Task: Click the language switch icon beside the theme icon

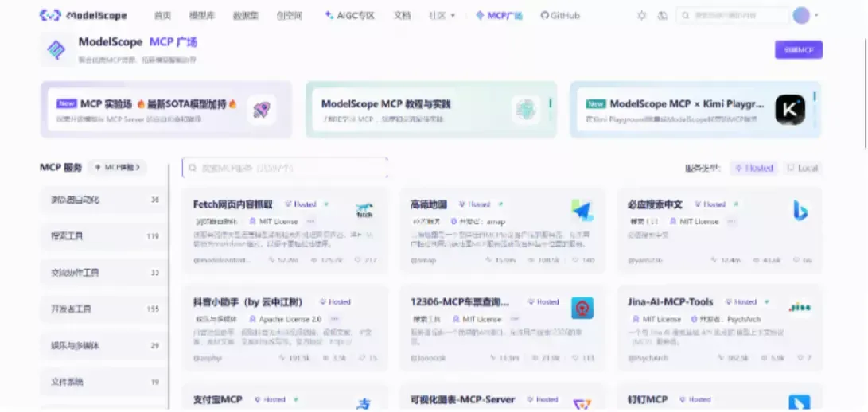Action: pyautogui.click(x=662, y=15)
